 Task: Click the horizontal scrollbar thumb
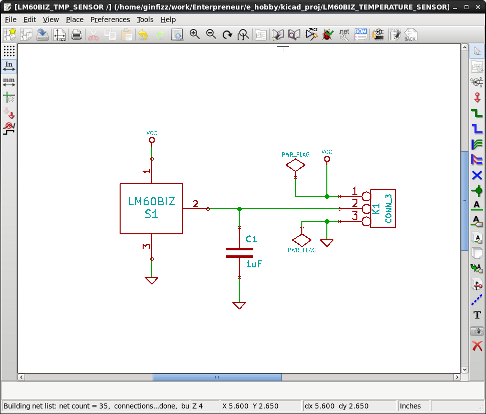(x=217, y=377)
